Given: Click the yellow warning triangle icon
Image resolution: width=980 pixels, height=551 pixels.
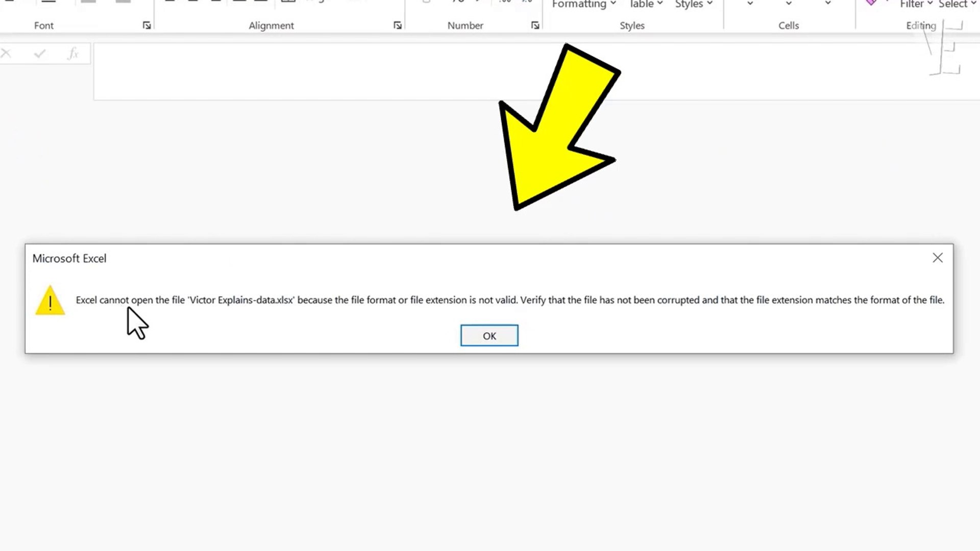Looking at the screenshot, I should click(50, 301).
